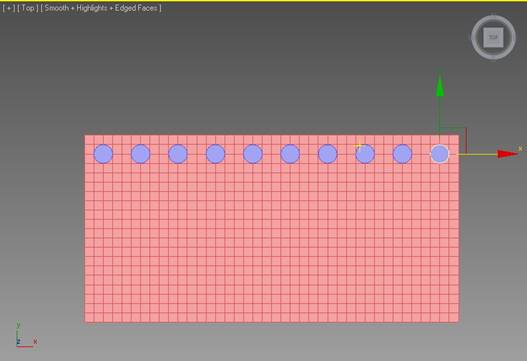Viewport: 527px width, 361px height.
Task: Select the blue cylinder with yellow marker
Action: point(365,154)
